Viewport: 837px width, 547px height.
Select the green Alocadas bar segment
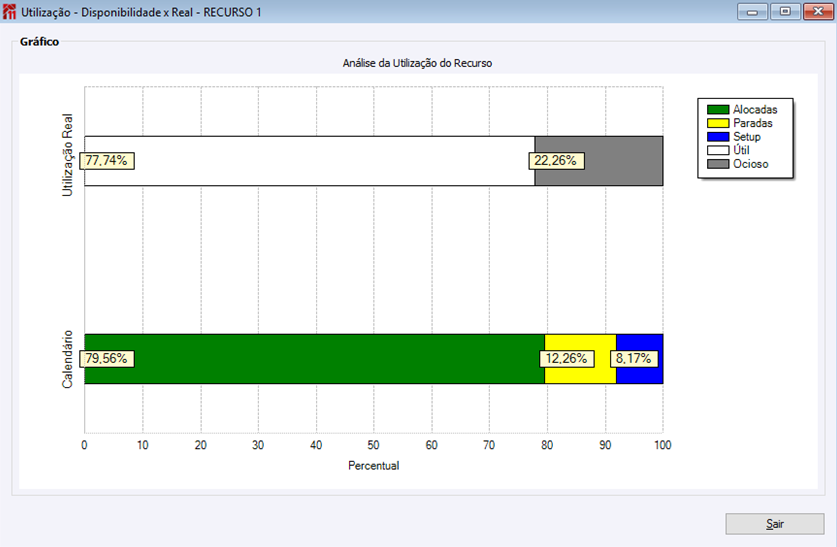(314, 359)
